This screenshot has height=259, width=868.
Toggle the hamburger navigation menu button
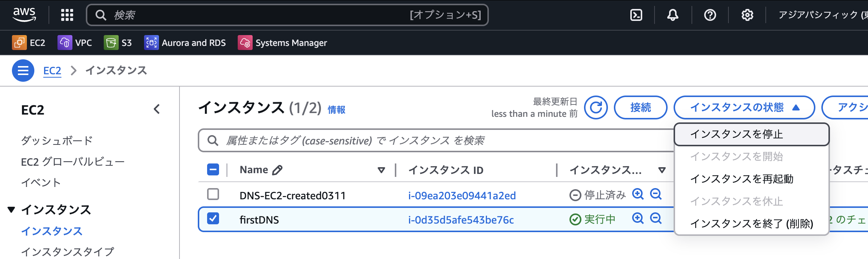point(23,71)
